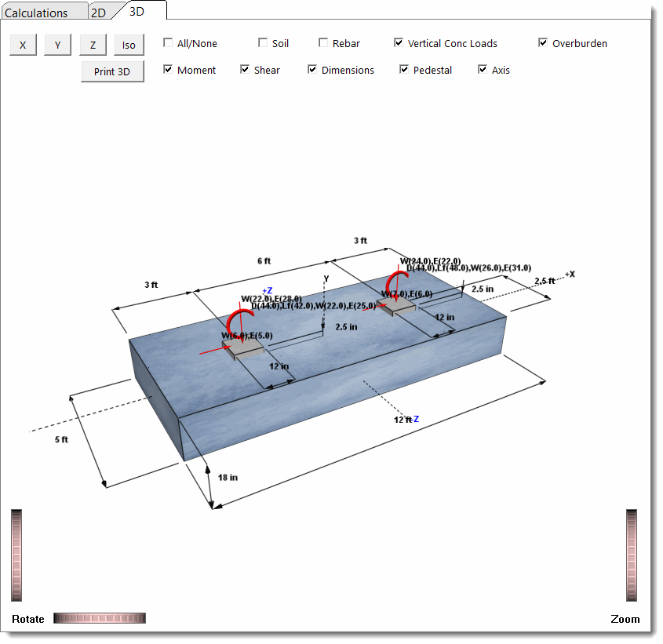
Task: Turn off the Moment display
Action: pyautogui.click(x=167, y=70)
